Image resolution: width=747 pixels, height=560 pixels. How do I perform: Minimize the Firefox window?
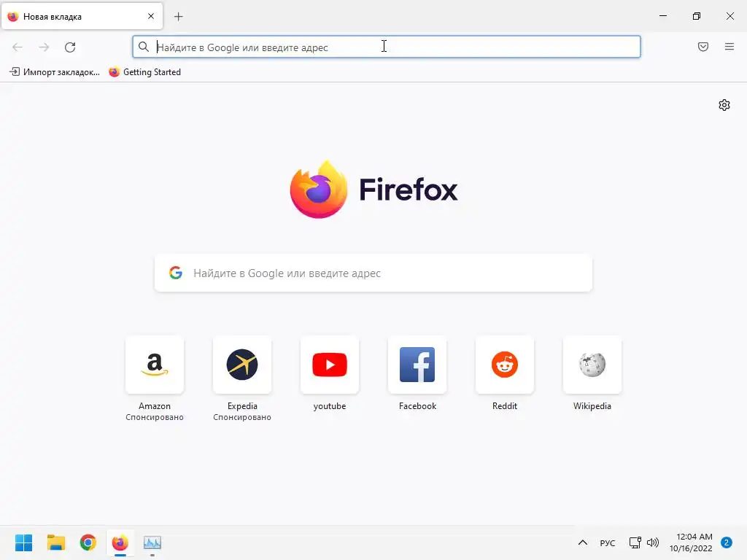tap(662, 16)
